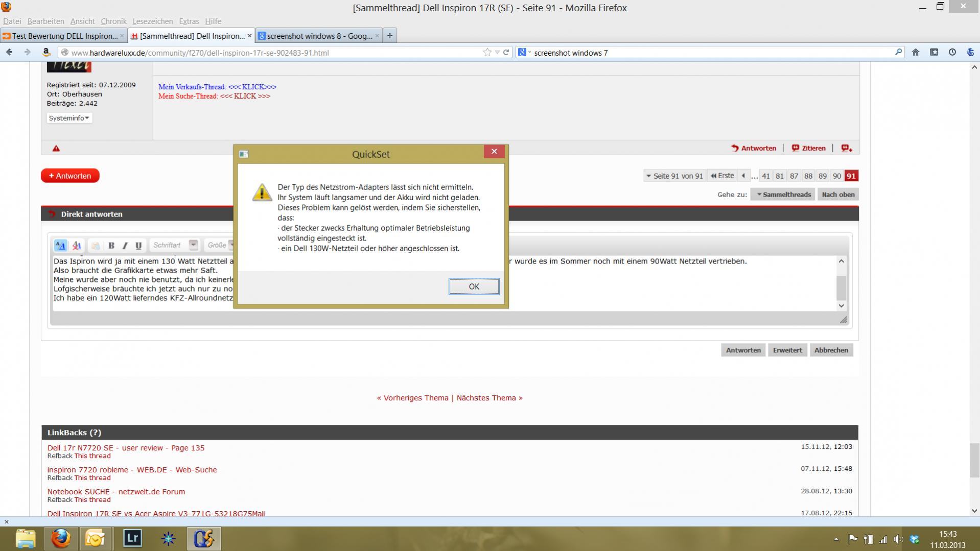Viewport: 980px width, 551px height.
Task: Close the Sammelthread Dell Inspiron tab
Action: [x=249, y=36]
